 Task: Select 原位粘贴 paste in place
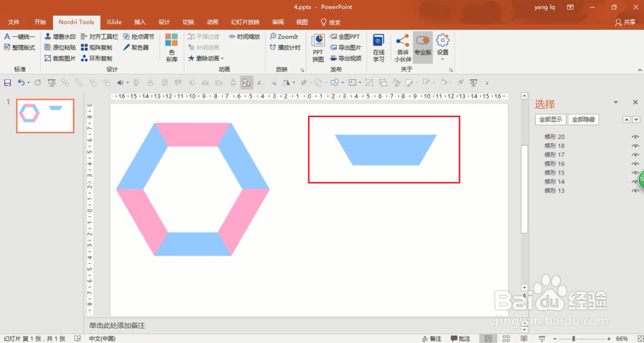[60, 47]
